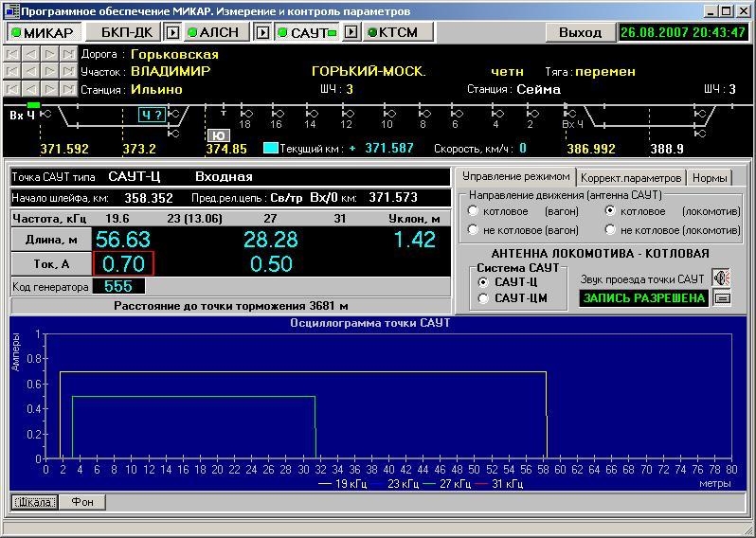Click the Фон button below the chart
The height and width of the screenshot is (538, 756).
(x=82, y=502)
